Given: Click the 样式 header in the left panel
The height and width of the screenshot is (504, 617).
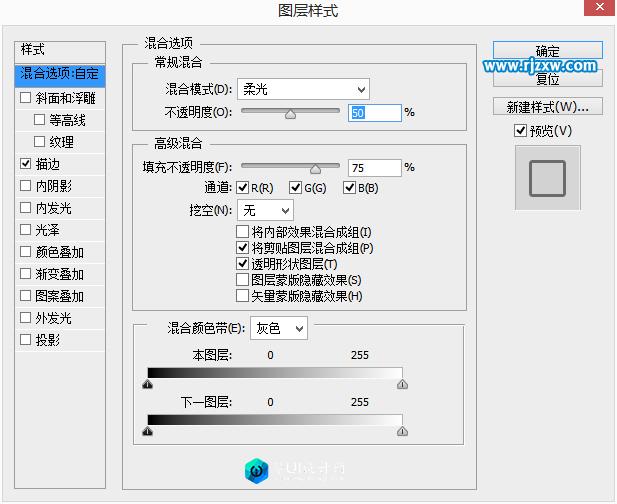Looking at the screenshot, I should 60,52.
